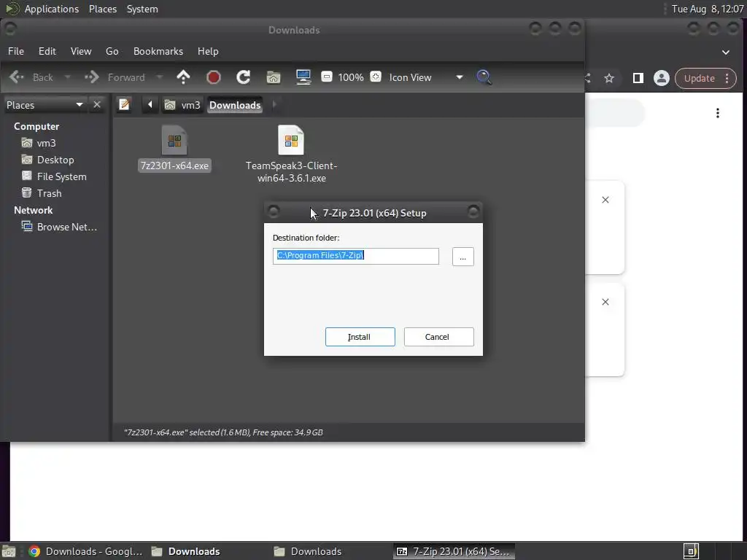Click the workspace switcher in bottom panel
Screen dimensions: 747x560
tap(691, 551)
